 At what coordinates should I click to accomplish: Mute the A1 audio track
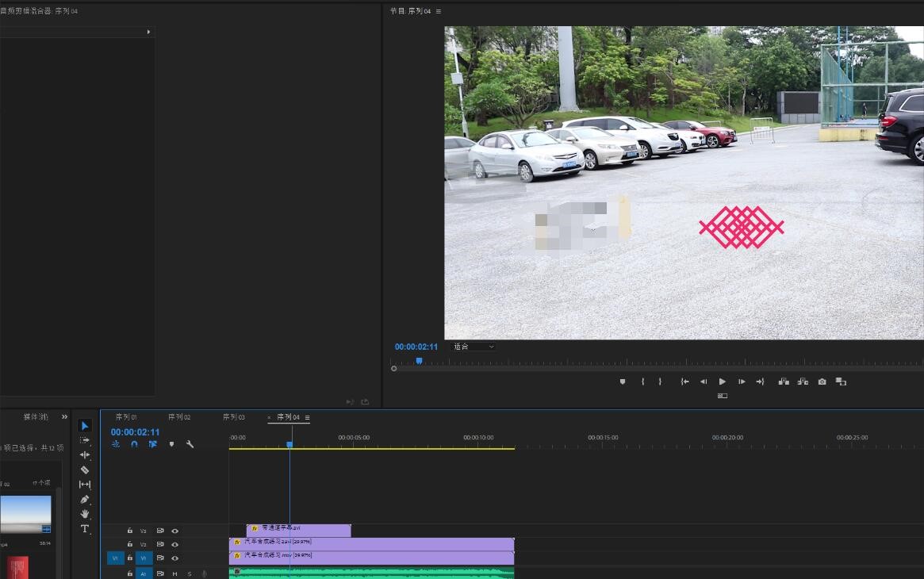(174, 573)
